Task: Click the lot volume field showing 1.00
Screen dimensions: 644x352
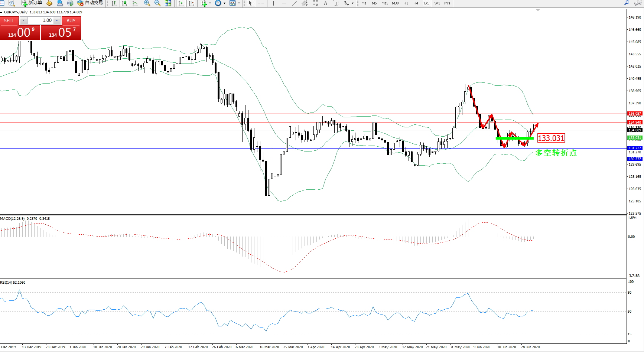Action: [x=41, y=20]
